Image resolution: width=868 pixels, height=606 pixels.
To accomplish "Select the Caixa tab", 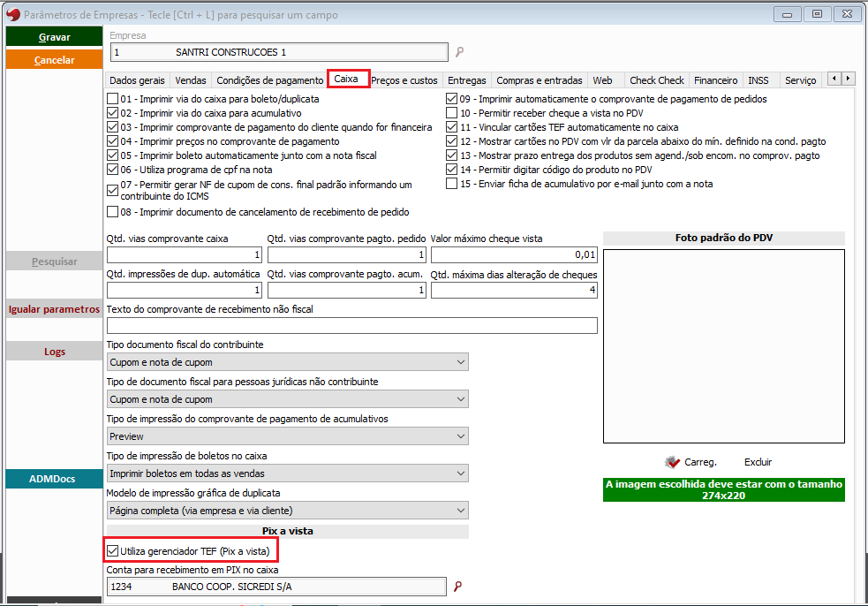I will (348, 79).
